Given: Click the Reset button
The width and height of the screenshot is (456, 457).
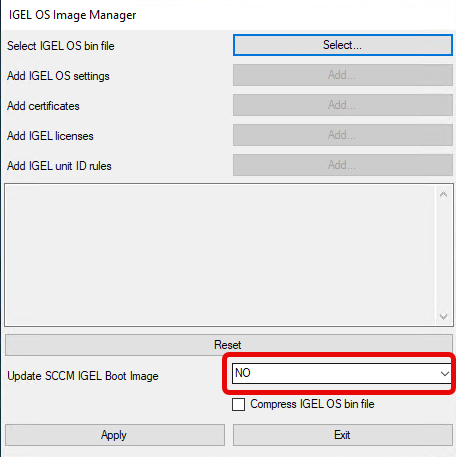Looking at the screenshot, I should click(x=229, y=345).
